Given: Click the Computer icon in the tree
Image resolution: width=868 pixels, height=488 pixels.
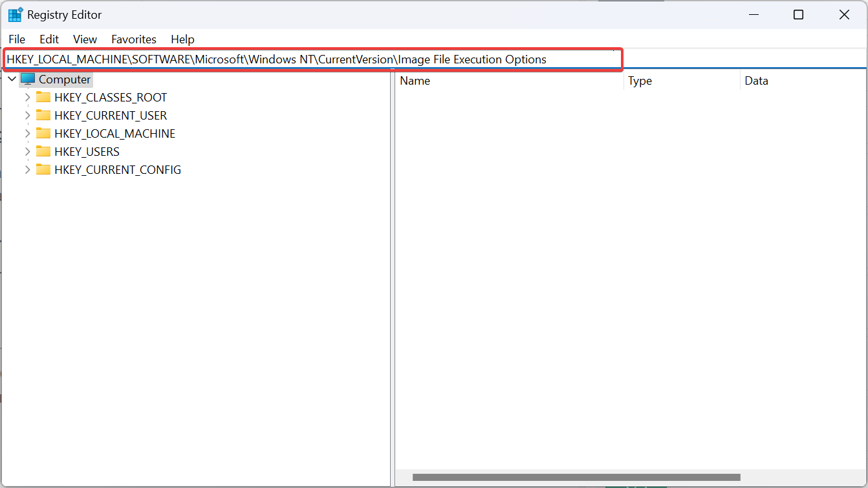Looking at the screenshot, I should pyautogui.click(x=28, y=79).
